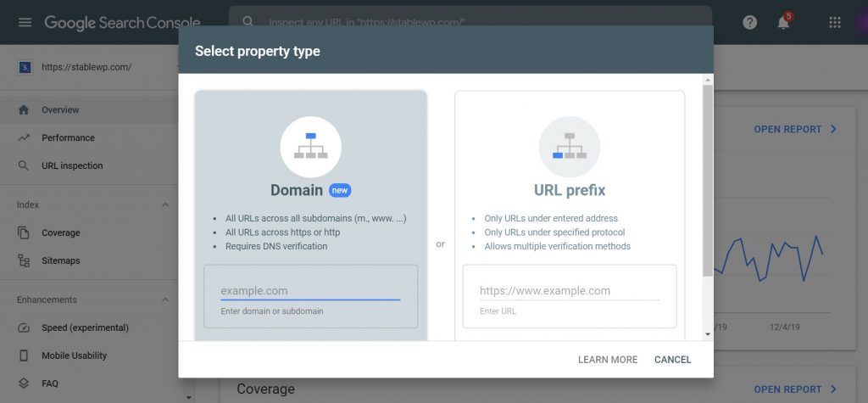Image resolution: width=868 pixels, height=403 pixels.
Task: Click the URL prefix sitemap illustration icon
Action: [570, 146]
